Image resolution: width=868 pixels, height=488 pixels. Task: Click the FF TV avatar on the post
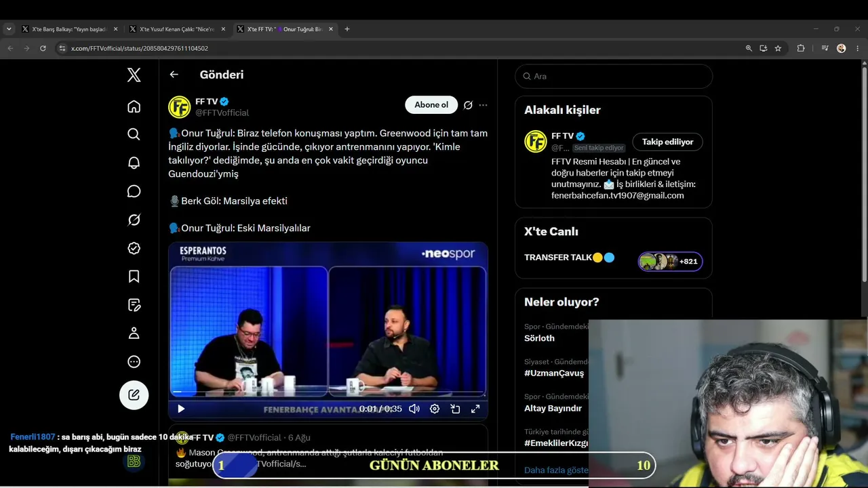[x=180, y=107]
